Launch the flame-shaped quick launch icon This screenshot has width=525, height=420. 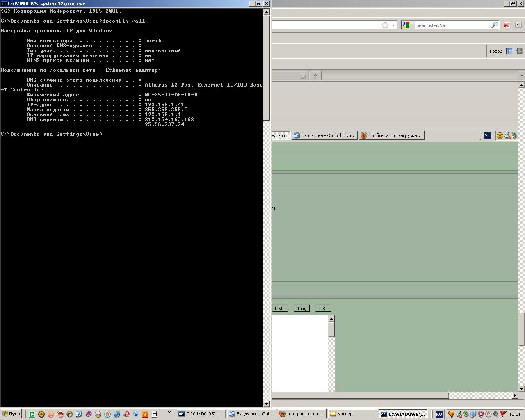point(107,414)
